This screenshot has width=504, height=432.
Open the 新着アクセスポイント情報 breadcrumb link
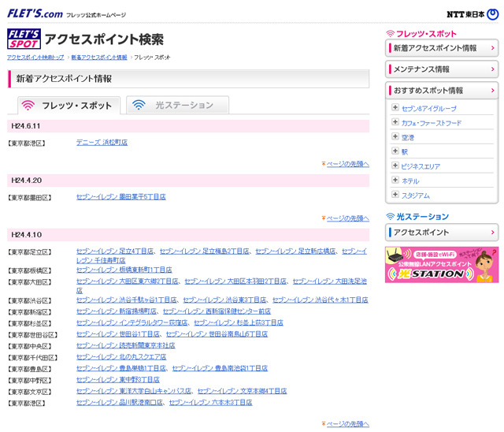[x=99, y=58]
